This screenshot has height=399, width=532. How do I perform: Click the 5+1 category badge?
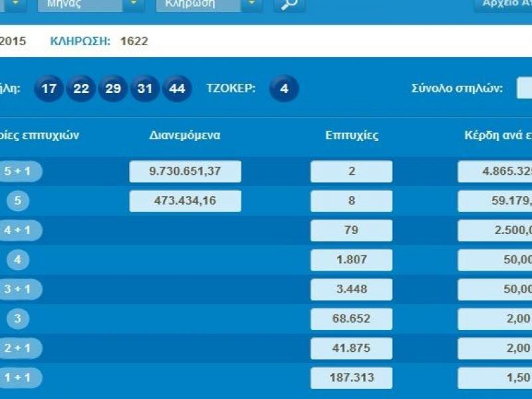tap(15, 172)
